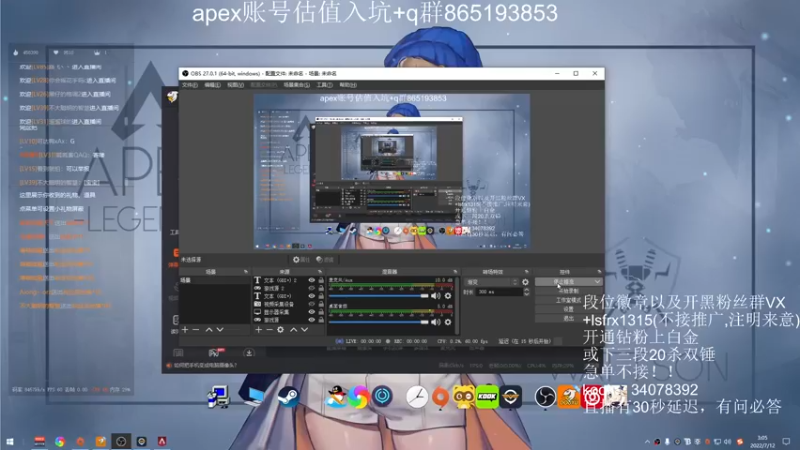Toggle lock on 显示器采集 source
800x450 pixels.
click(321, 312)
